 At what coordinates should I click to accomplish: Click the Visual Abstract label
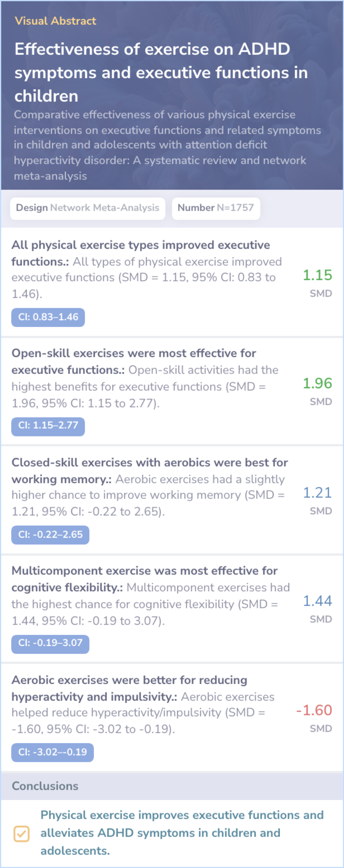click(x=55, y=21)
